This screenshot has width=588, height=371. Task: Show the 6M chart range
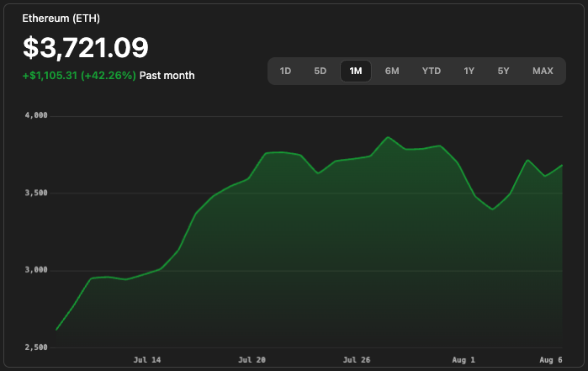coord(392,71)
